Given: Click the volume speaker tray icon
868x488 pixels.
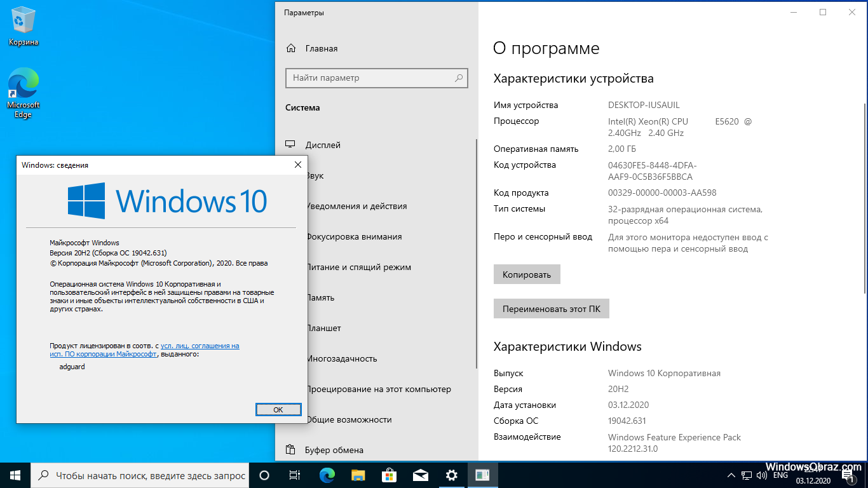Looking at the screenshot, I should pos(762,475).
